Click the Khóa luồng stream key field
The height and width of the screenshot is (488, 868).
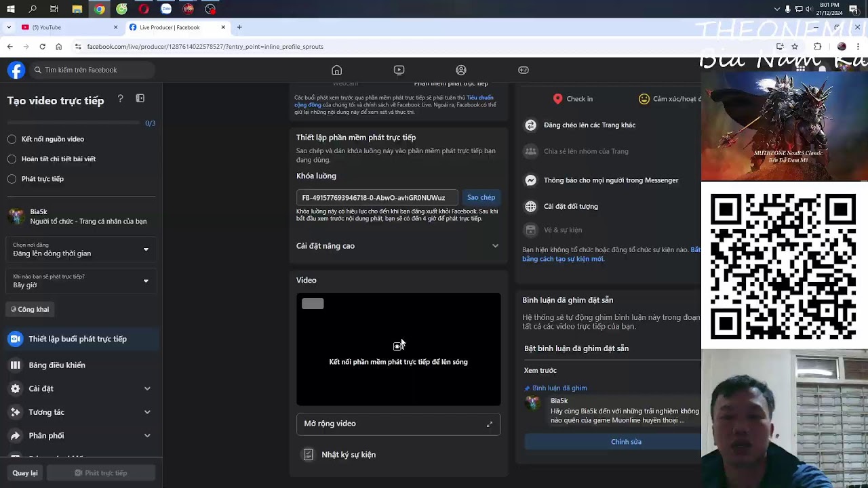coord(377,197)
